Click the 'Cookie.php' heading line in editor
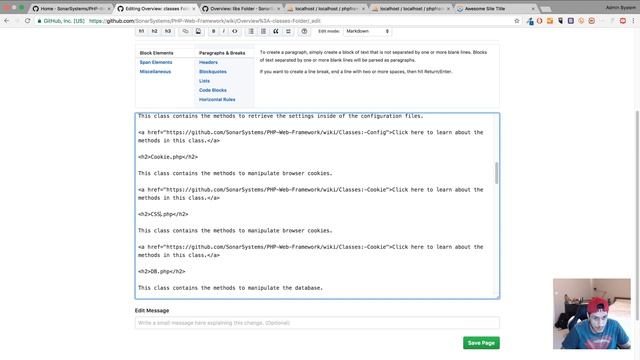640x360 pixels. pos(168,157)
